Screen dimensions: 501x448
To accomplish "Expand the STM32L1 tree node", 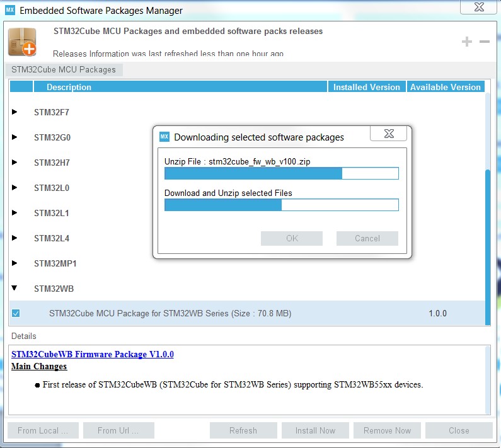I will tap(14, 213).
